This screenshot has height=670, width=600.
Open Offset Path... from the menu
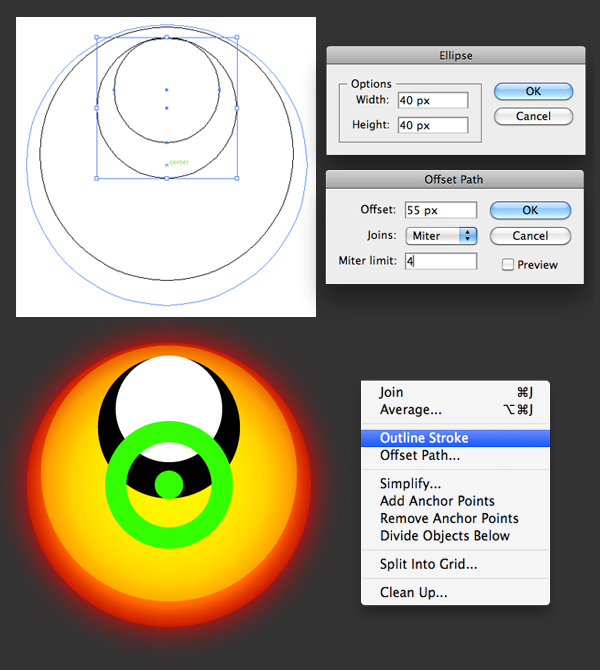coord(420,455)
